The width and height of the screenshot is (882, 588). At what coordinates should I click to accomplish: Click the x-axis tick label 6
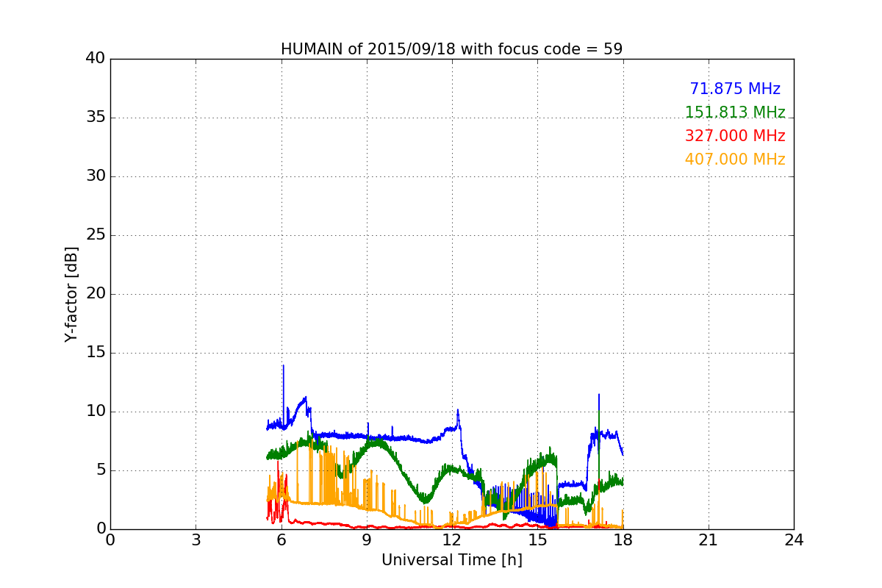pyautogui.click(x=281, y=540)
